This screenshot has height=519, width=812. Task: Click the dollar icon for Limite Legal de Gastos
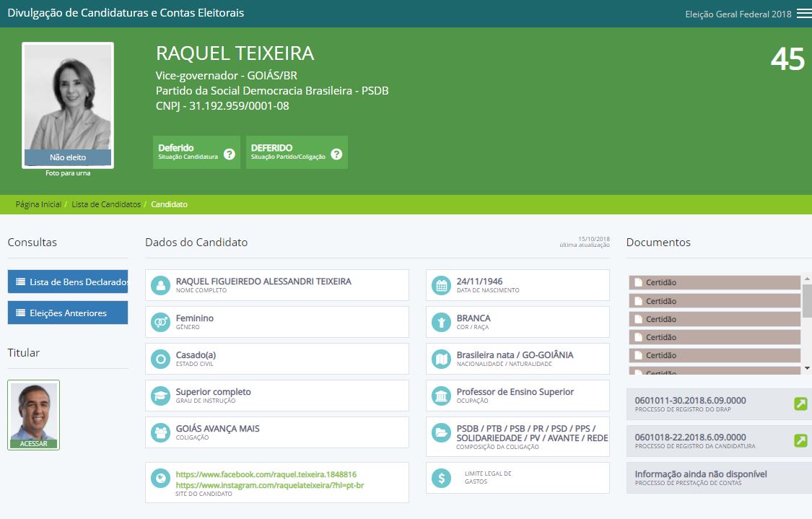[441, 478]
